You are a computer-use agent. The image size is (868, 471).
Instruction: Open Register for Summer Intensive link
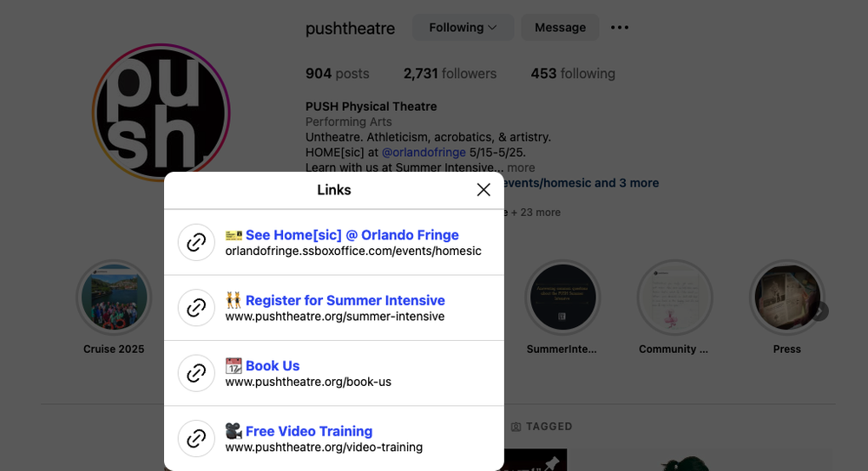pos(345,300)
